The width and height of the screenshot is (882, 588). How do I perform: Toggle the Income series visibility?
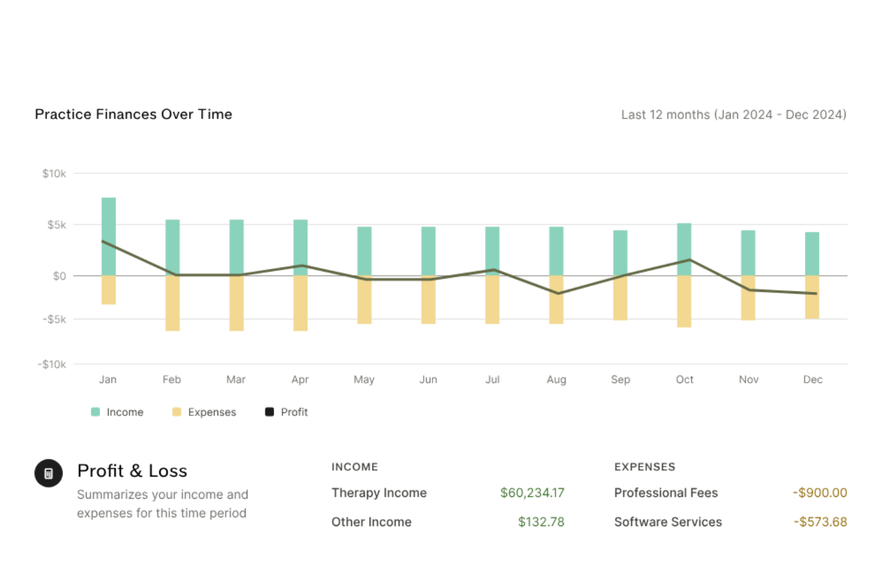click(117, 412)
